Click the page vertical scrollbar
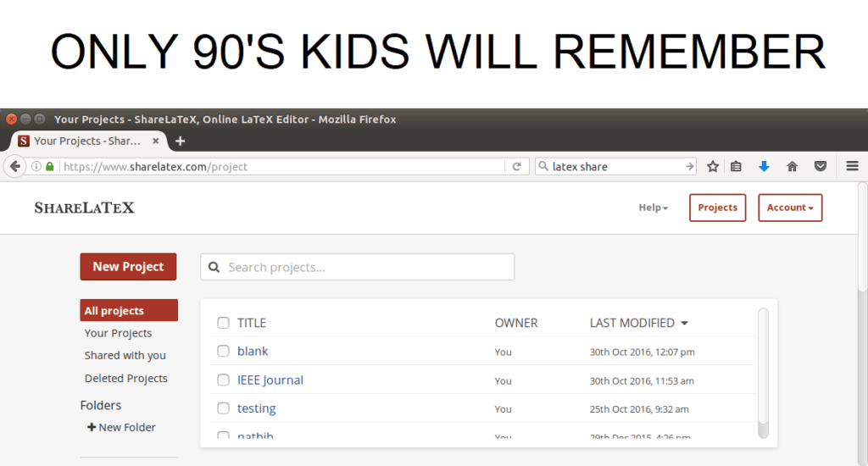The width and height of the screenshot is (868, 466). click(x=863, y=237)
